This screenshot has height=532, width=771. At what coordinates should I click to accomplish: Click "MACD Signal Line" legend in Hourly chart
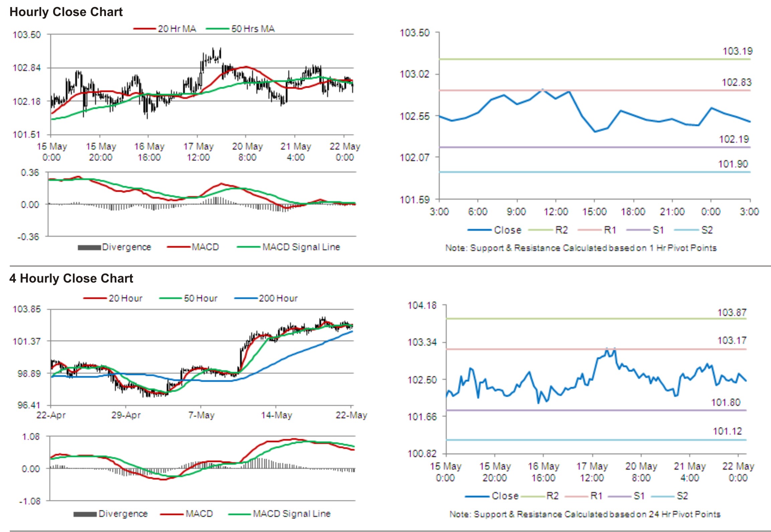tap(301, 247)
